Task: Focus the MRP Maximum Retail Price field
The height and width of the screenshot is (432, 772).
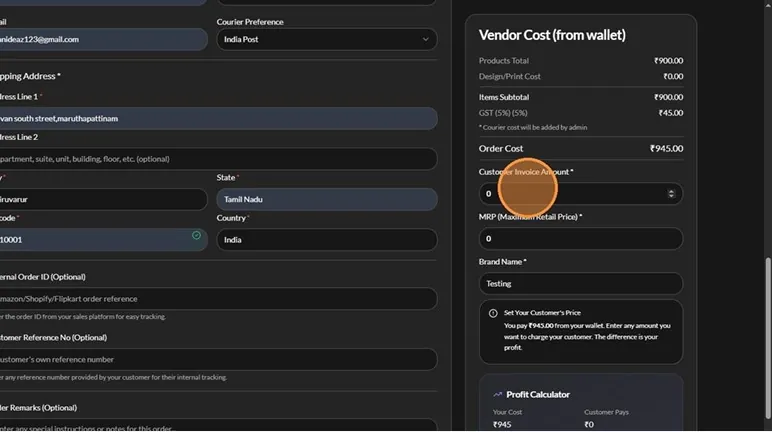Action: 580,239
